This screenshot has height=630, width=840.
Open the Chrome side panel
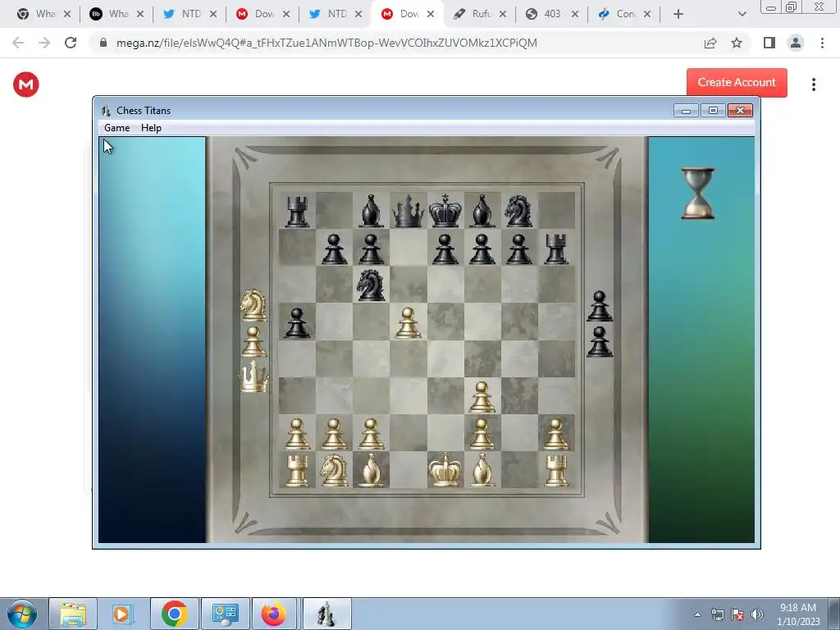(x=769, y=43)
